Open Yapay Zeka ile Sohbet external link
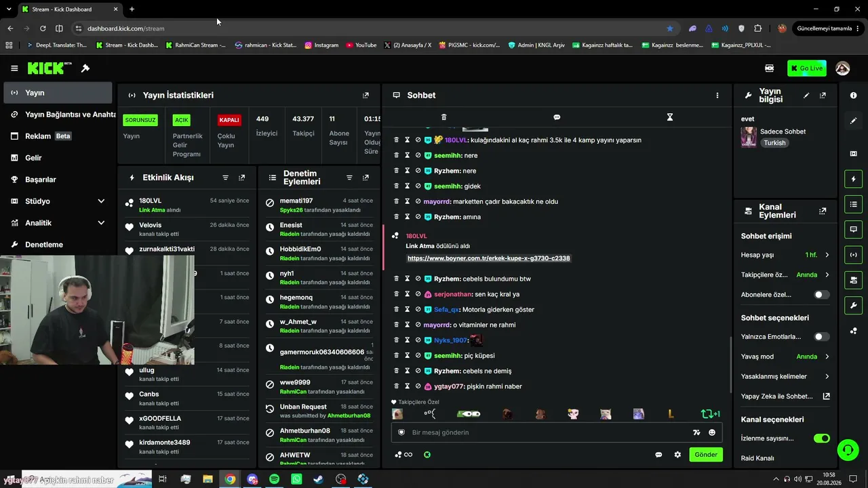This screenshot has height=488, width=868. pyautogui.click(x=826, y=396)
